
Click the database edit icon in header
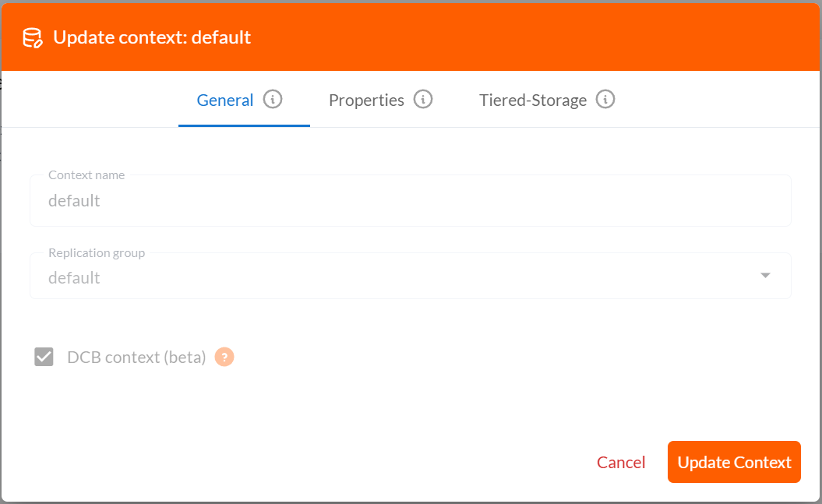coord(33,37)
